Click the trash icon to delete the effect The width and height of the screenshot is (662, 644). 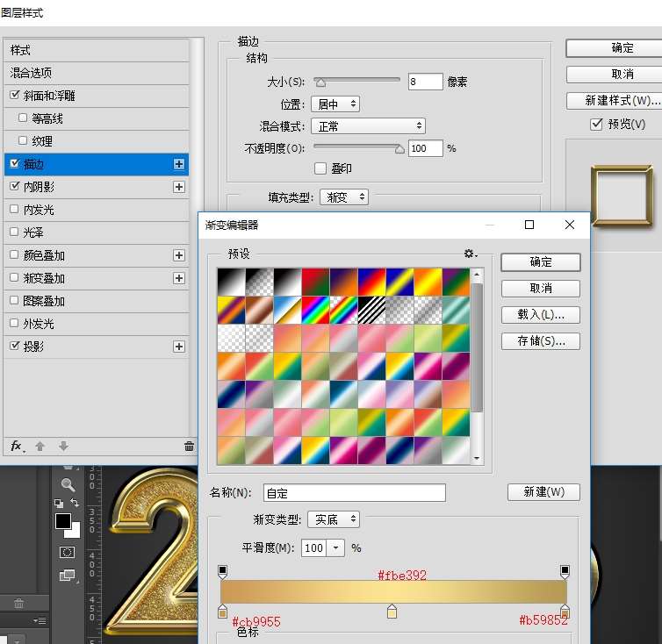click(x=189, y=446)
